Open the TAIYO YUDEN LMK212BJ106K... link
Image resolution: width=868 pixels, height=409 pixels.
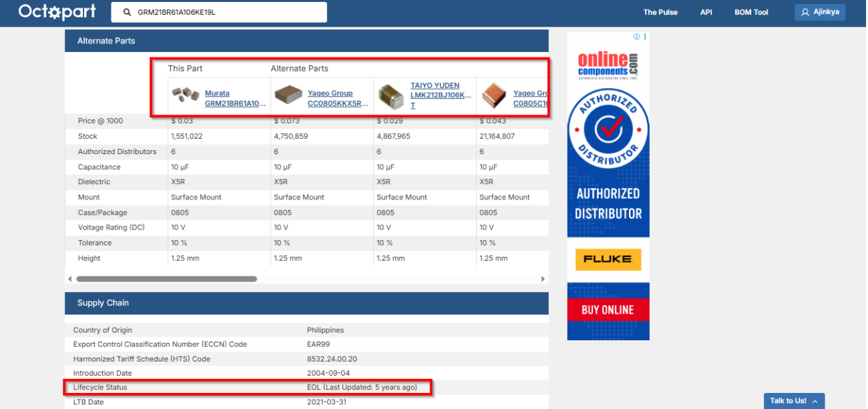pyautogui.click(x=441, y=95)
